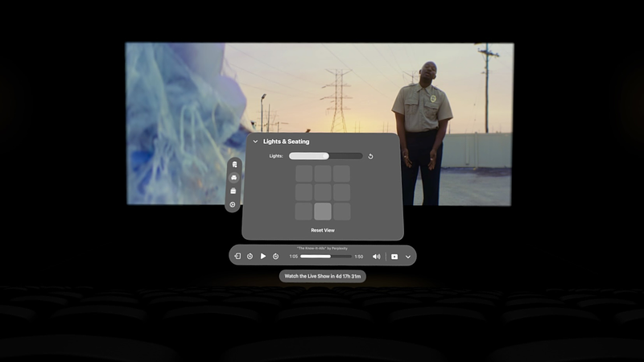644x362 pixels.
Task: Select the top-left seat in grid
Action: click(304, 174)
